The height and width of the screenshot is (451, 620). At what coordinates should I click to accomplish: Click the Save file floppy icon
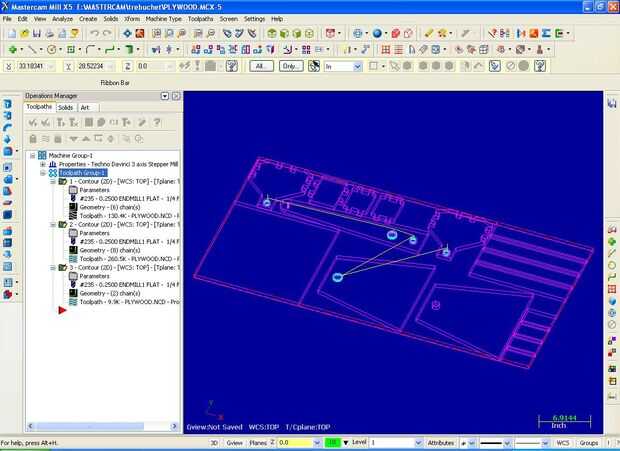coord(37,34)
